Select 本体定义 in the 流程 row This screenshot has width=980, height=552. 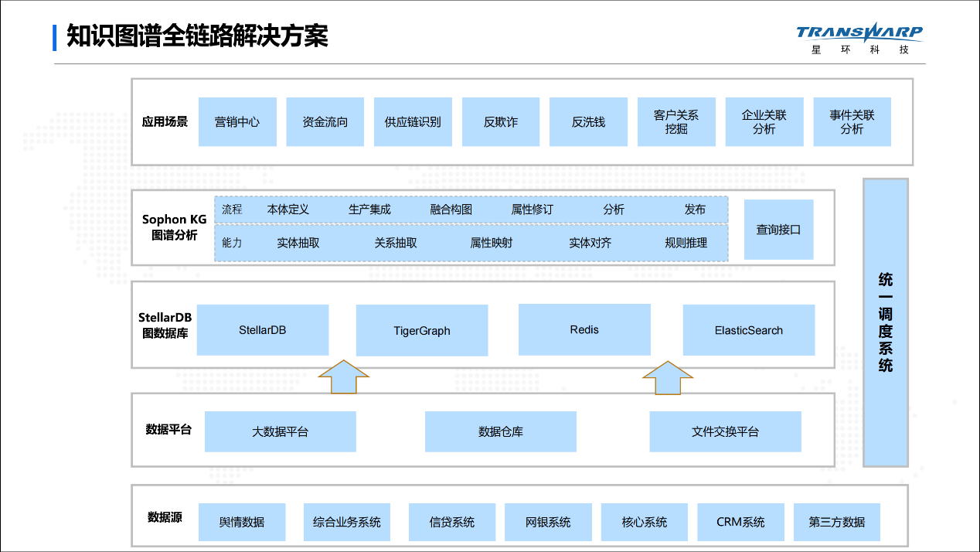pyautogui.click(x=288, y=210)
